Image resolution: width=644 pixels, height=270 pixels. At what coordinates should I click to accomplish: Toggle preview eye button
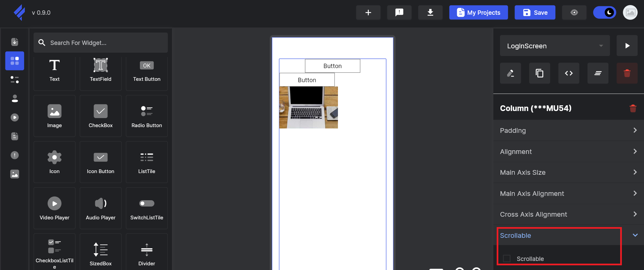tap(574, 13)
